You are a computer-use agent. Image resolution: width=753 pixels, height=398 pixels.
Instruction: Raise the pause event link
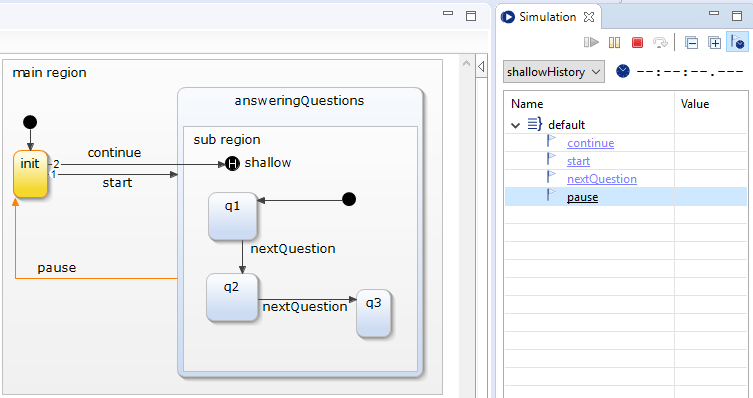click(582, 197)
